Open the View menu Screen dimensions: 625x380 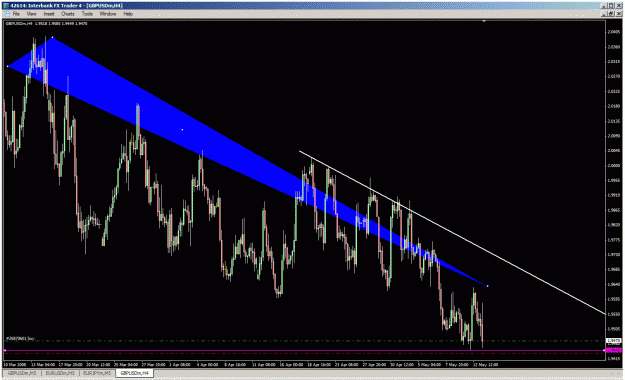pyautogui.click(x=31, y=14)
